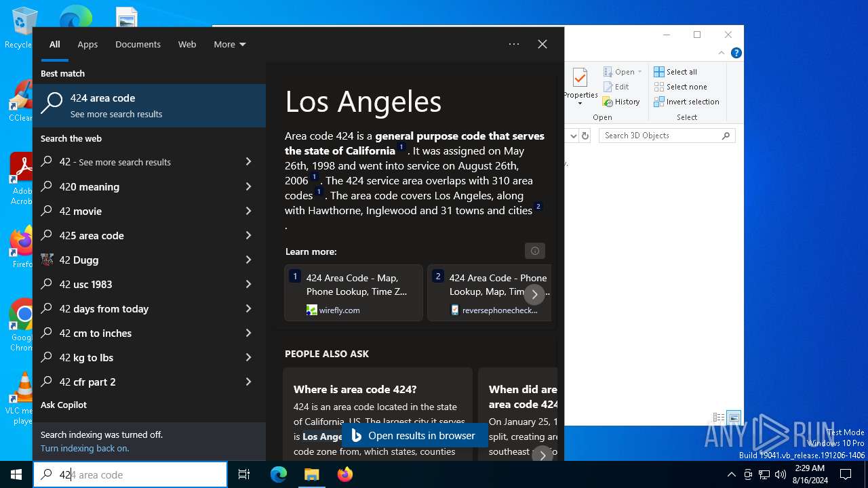Show next People Also Ask card
Image resolution: width=868 pixels, height=488 pixels.
tap(542, 455)
